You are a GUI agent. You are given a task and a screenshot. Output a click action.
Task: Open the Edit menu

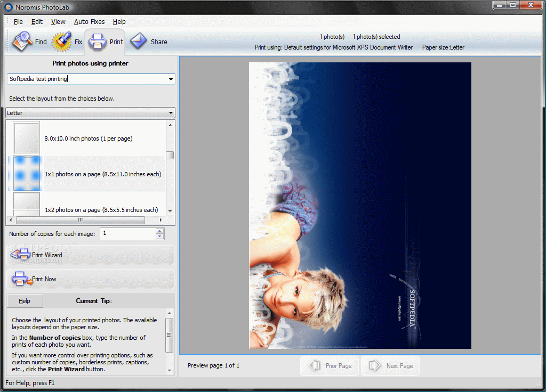tap(37, 21)
